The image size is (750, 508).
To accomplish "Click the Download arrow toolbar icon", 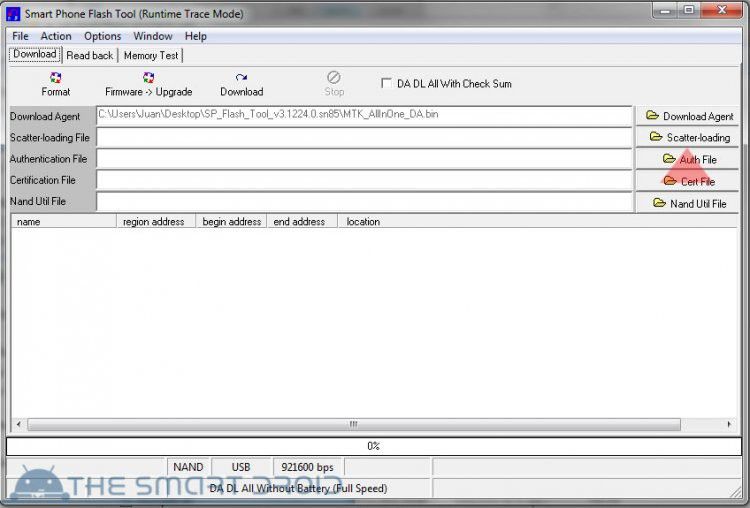I will (x=241, y=77).
